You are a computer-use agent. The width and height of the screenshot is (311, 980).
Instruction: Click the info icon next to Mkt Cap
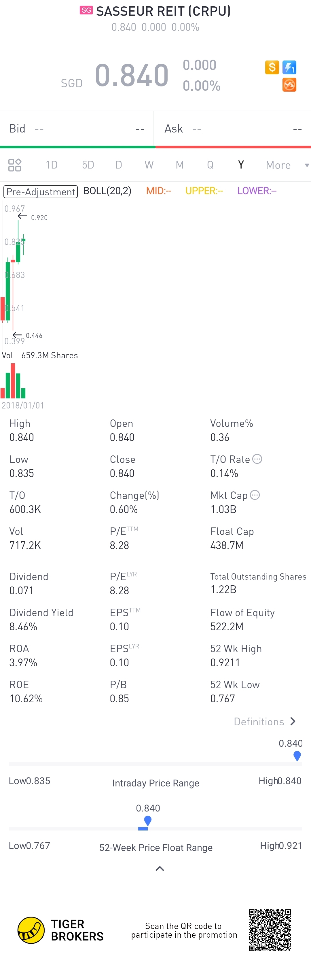255,495
